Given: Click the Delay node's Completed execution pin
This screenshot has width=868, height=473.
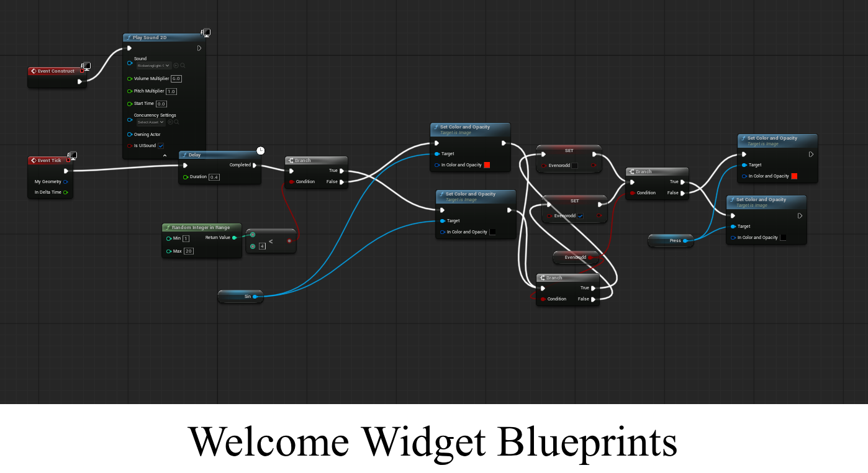Looking at the screenshot, I should (255, 165).
